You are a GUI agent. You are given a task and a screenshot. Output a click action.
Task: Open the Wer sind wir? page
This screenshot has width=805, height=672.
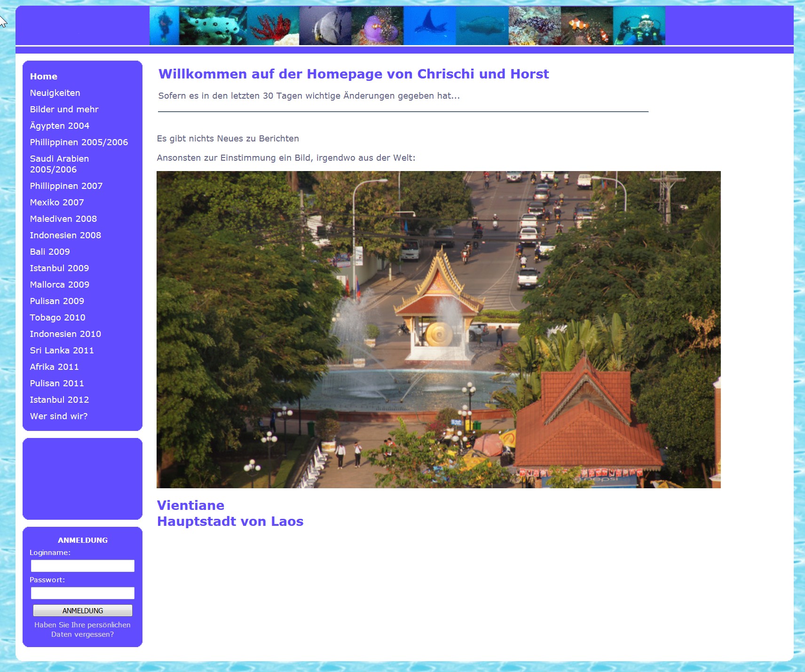tap(59, 416)
